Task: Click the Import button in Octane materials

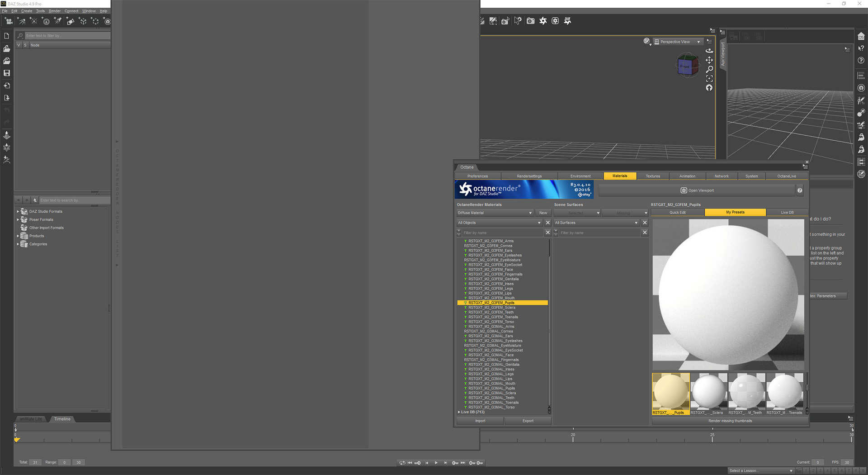Action: (480, 421)
